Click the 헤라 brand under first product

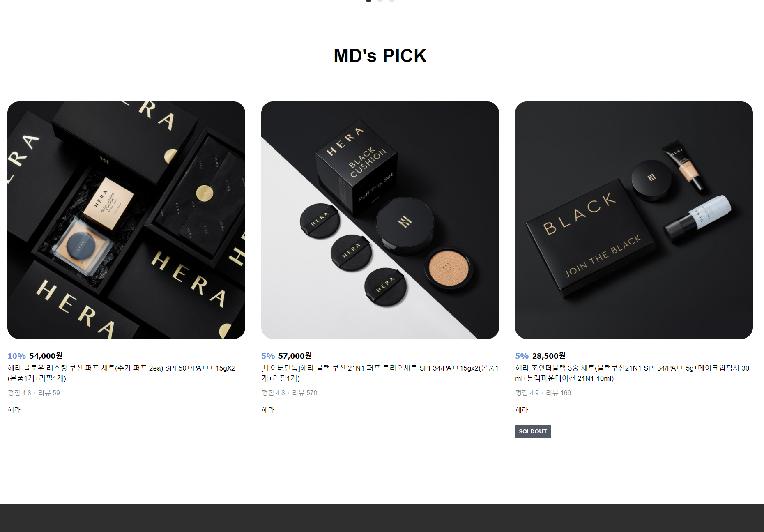pos(14,410)
